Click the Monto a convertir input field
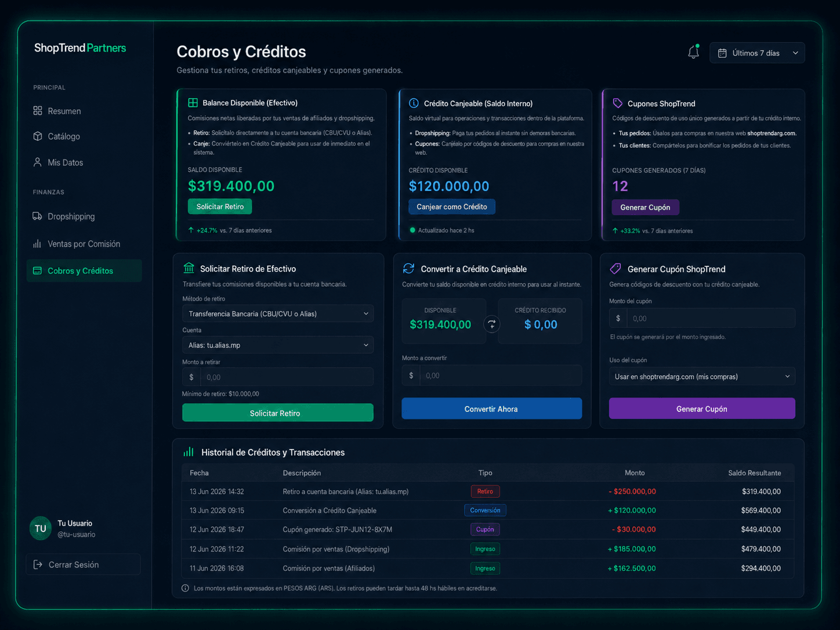This screenshot has width=840, height=630. (x=491, y=375)
